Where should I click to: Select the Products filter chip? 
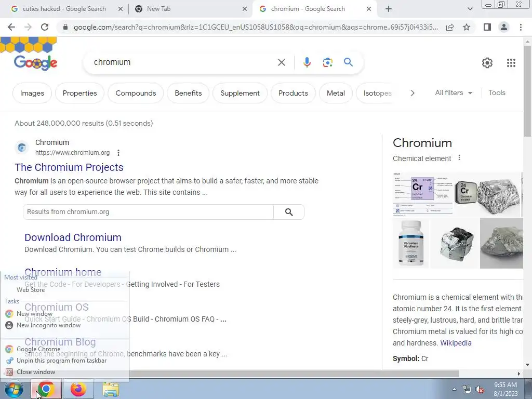click(x=293, y=93)
